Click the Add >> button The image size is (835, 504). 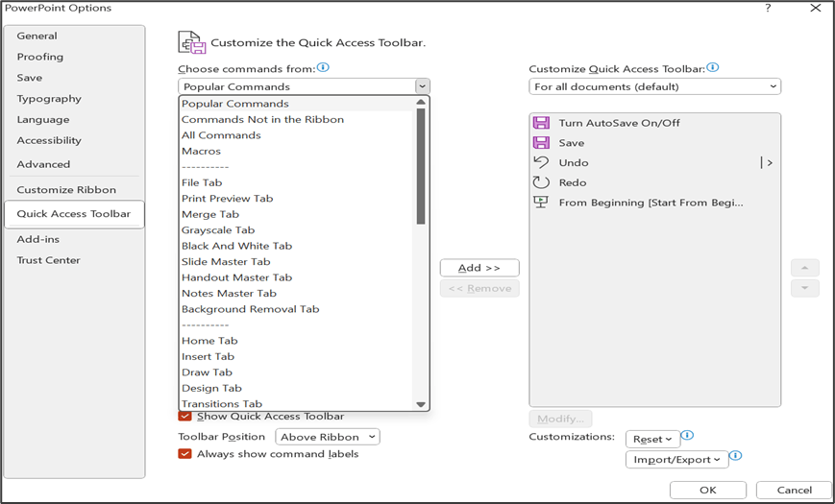(479, 268)
